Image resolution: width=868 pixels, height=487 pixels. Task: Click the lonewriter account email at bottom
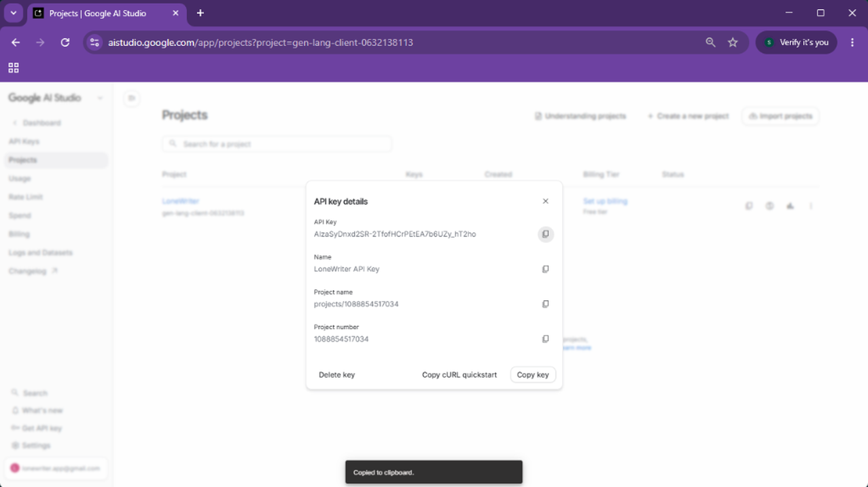[55, 468]
